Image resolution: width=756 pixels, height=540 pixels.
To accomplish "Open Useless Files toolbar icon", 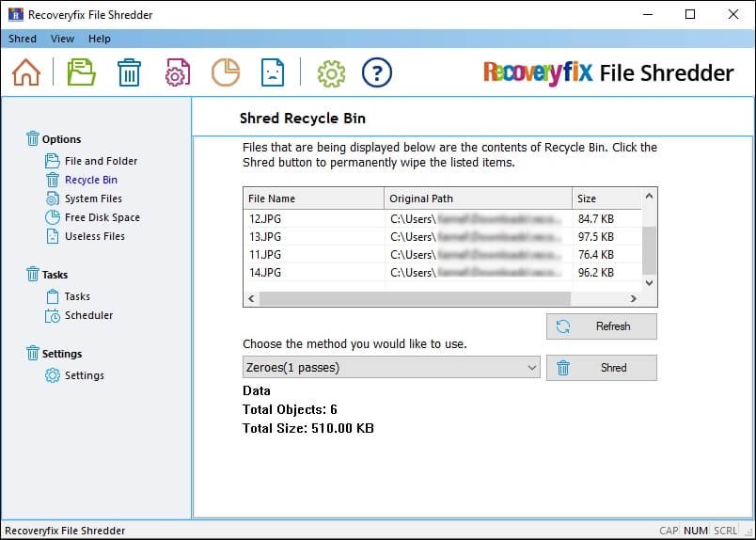I will tap(272, 72).
